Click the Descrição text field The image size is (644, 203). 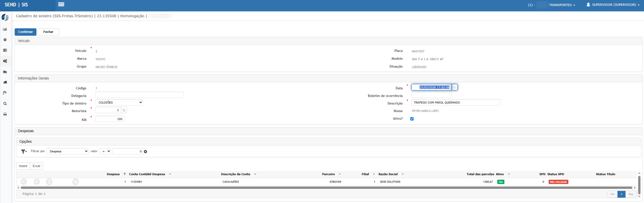456,102
